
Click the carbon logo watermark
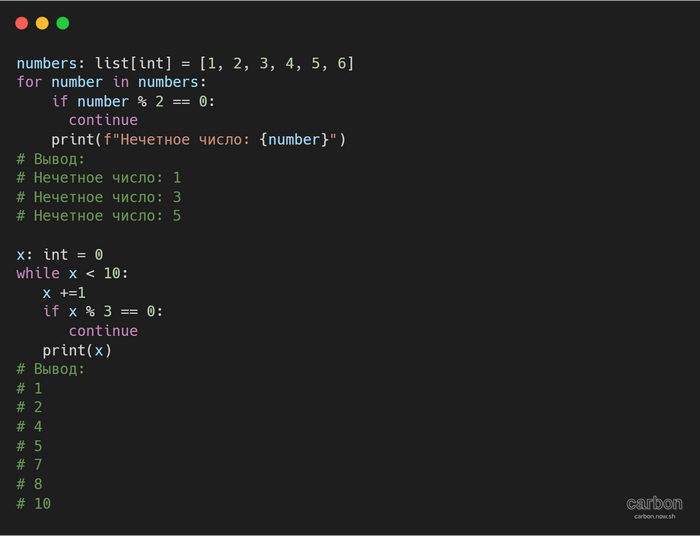[654, 503]
